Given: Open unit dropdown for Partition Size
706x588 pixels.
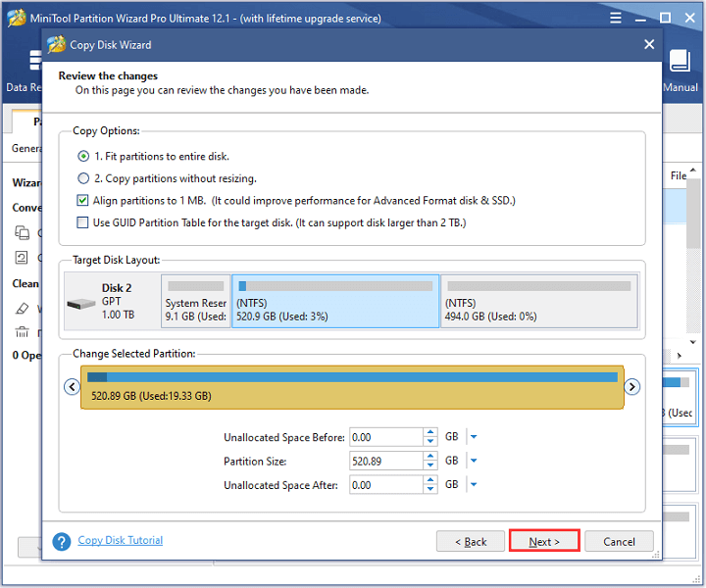Looking at the screenshot, I should (474, 461).
